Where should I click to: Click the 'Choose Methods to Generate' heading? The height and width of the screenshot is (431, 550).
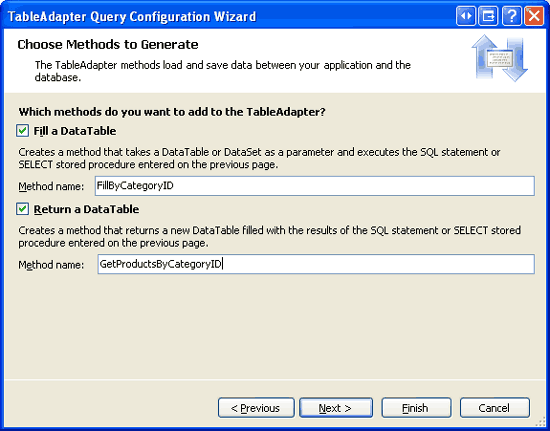click(x=108, y=45)
